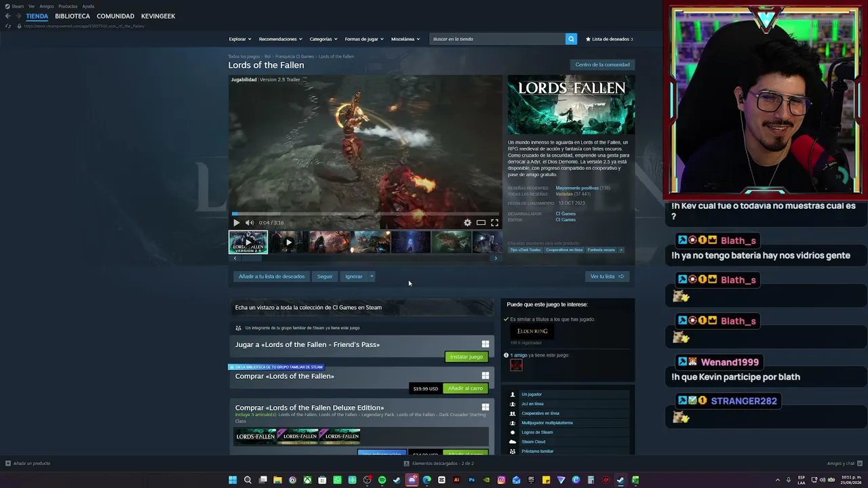Viewport: 868px width, 488px height.
Task: Click Instalar juego for Friend's Pass
Action: 467,357
